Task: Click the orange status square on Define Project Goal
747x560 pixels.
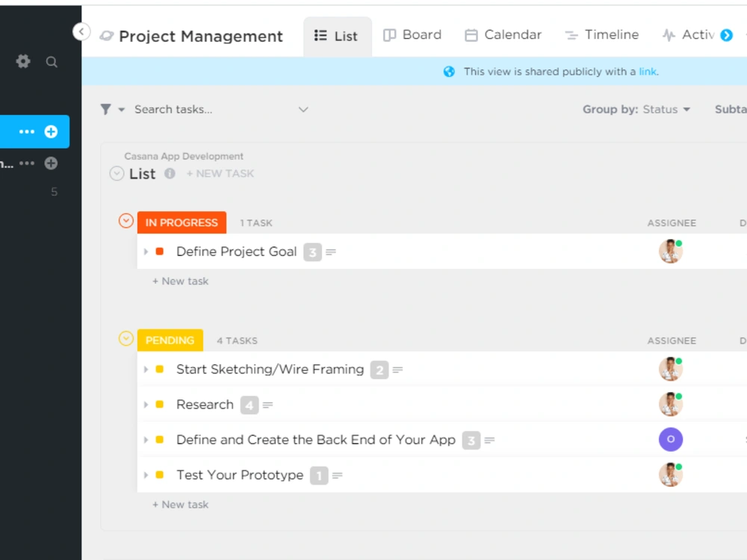Action: pos(159,252)
